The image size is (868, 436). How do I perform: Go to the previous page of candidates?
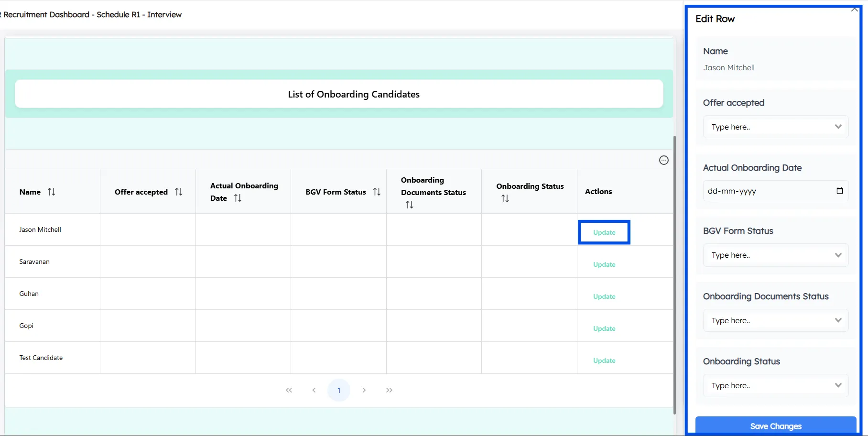click(314, 390)
